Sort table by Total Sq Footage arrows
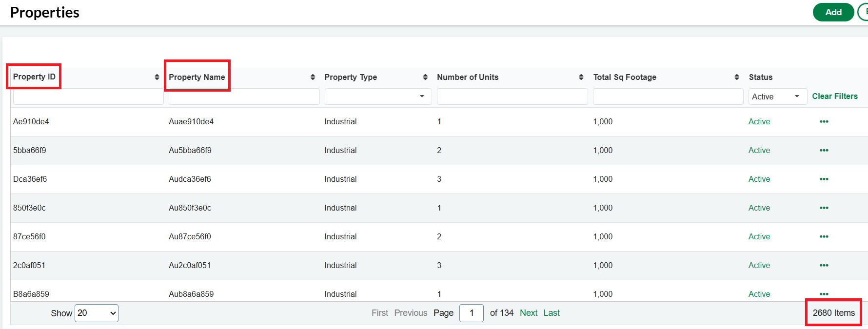 tap(736, 77)
